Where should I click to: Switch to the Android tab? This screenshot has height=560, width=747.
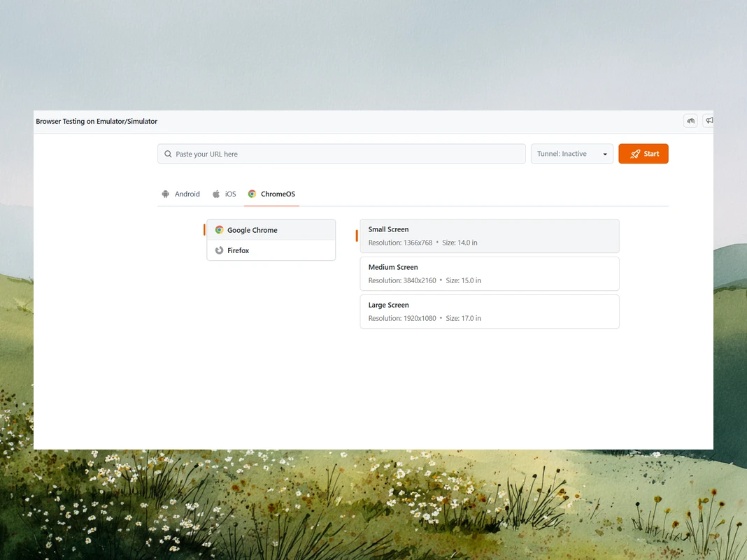(180, 194)
